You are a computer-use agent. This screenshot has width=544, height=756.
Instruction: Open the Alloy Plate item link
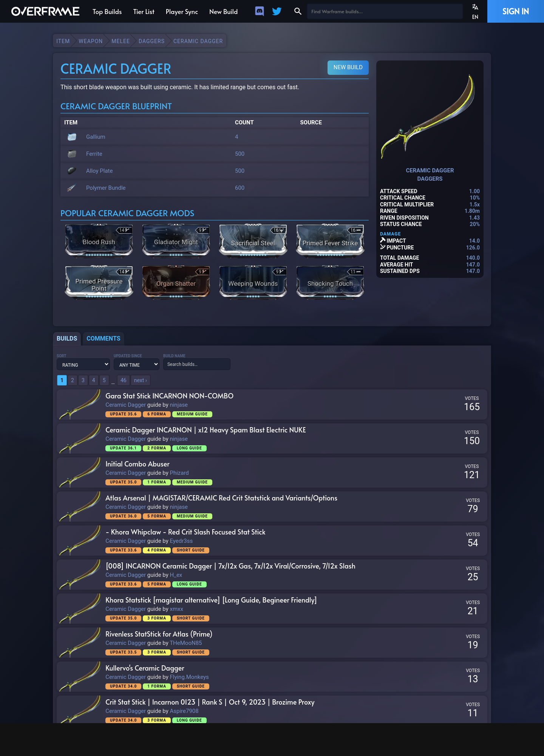(99, 171)
